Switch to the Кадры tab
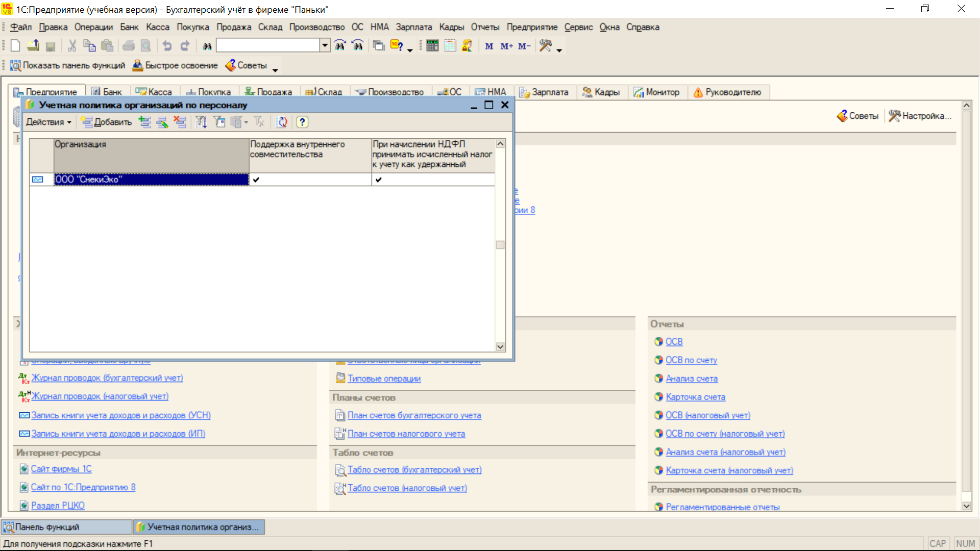Image resolution: width=980 pixels, height=551 pixels. coord(601,92)
